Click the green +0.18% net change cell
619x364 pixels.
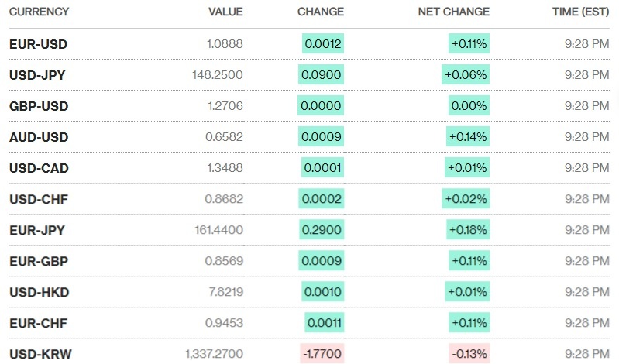tap(468, 230)
